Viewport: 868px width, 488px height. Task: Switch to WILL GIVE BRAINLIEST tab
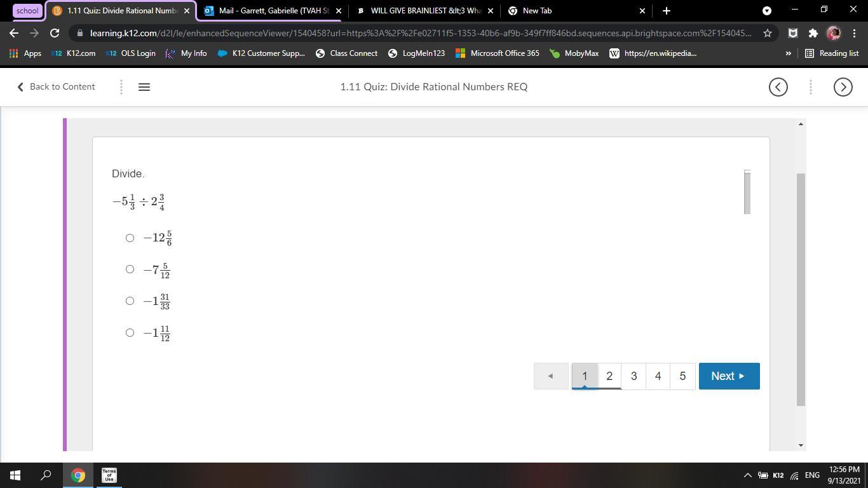(x=426, y=11)
